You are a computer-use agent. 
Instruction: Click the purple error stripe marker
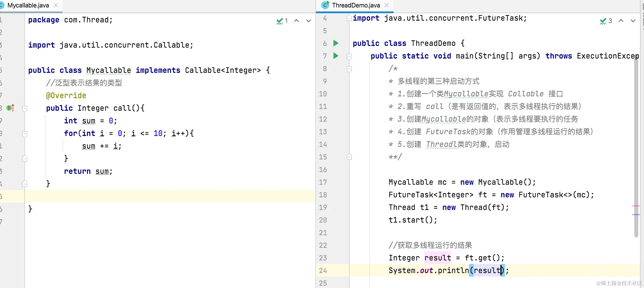point(636,215)
